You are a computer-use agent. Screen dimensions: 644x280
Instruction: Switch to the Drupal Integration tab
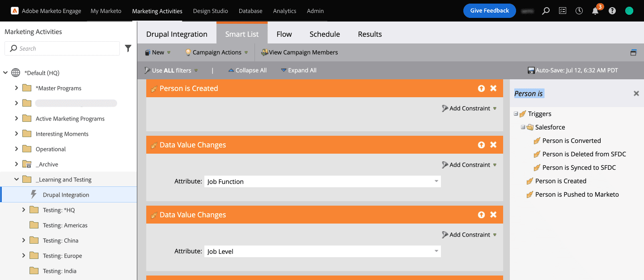pos(177,34)
